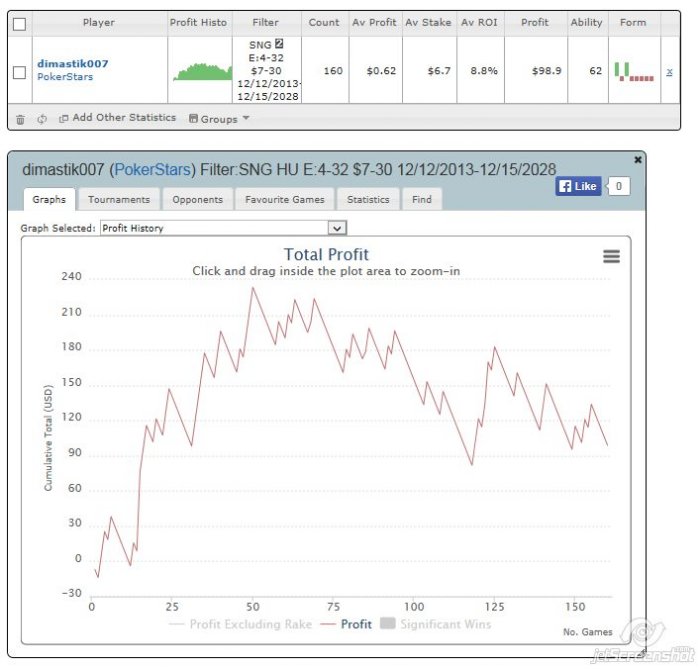Open the dimastik007 player link
The height and width of the screenshot is (669, 700).
[73, 63]
